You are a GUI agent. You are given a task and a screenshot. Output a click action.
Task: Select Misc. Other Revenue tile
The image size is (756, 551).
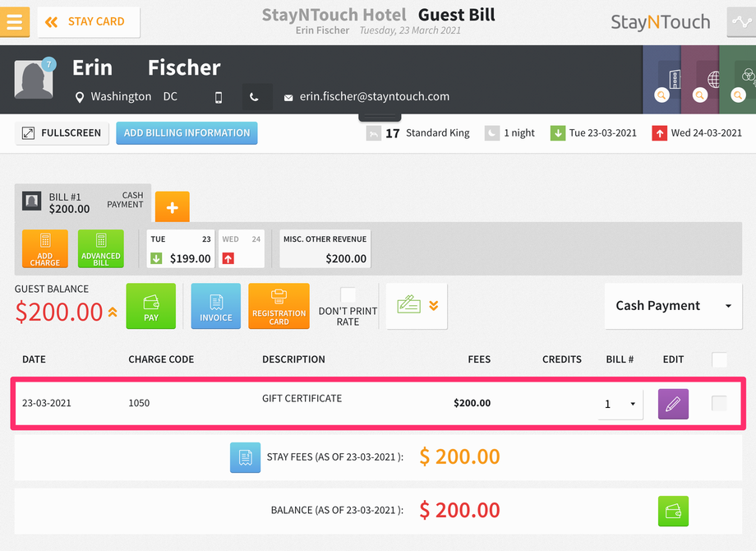click(325, 248)
